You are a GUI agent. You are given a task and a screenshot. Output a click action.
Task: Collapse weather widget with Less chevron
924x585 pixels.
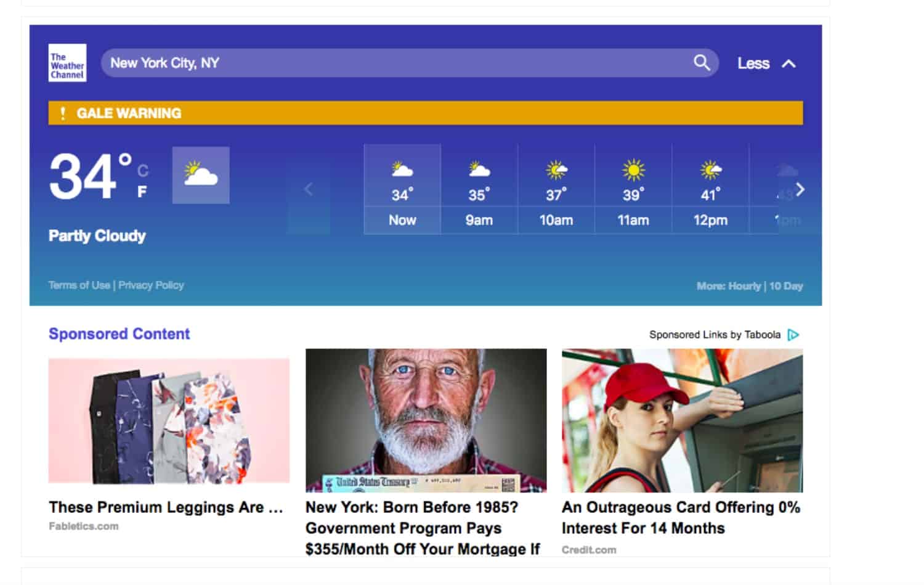[x=788, y=63]
